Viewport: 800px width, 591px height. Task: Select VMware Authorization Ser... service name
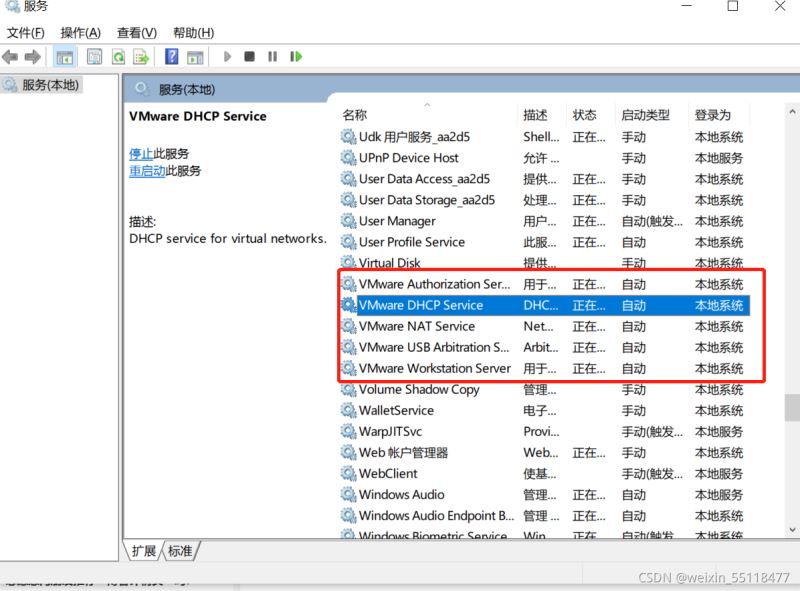pyautogui.click(x=434, y=284)
